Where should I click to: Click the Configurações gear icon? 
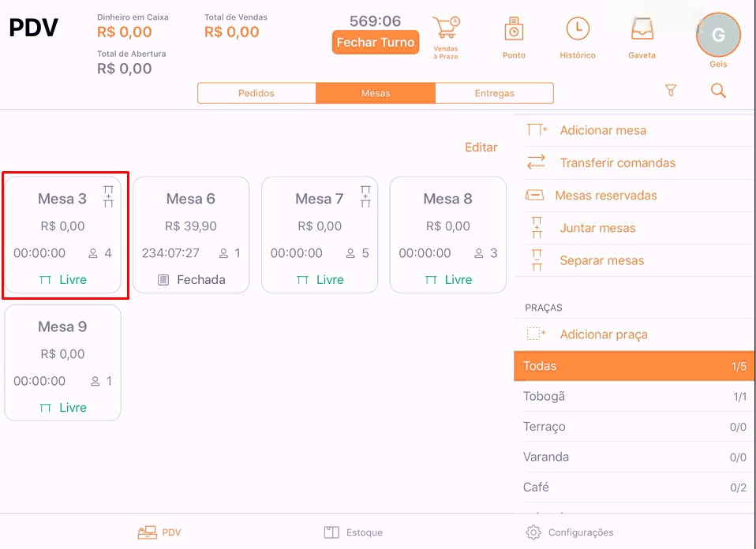click(x=533, y=532)
